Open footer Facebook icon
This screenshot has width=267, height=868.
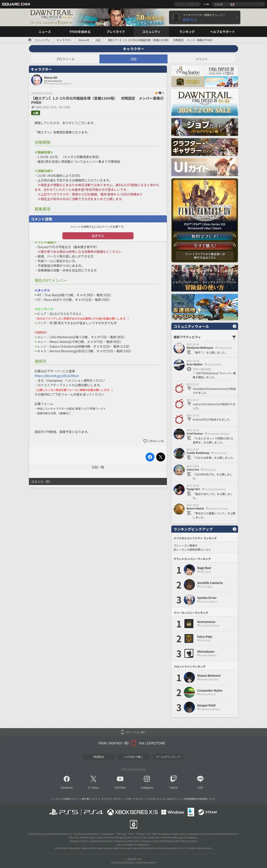(67, 779)
